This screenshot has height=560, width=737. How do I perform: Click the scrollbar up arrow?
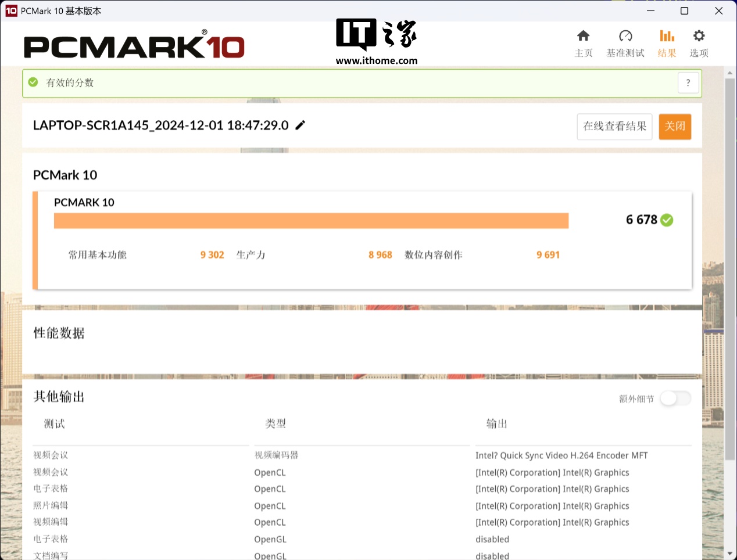click(730, 73)
